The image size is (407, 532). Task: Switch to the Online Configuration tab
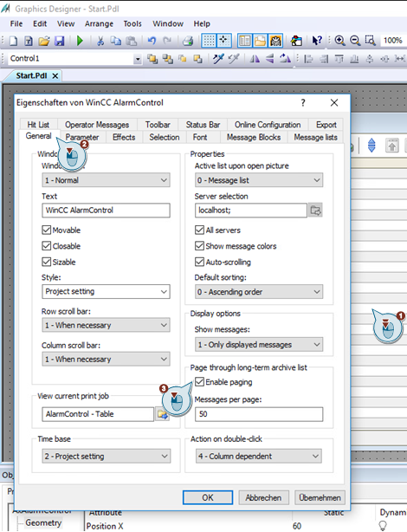[x=268, y=125]
